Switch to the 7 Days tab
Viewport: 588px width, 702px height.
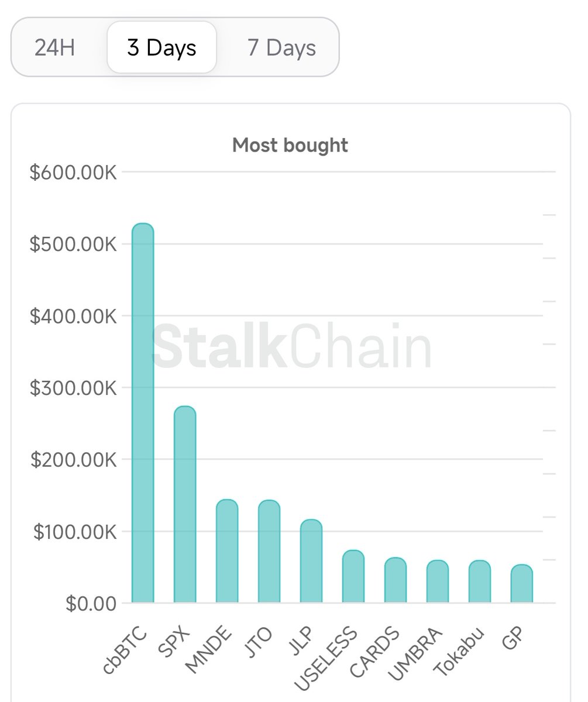[x=281, y=47]
